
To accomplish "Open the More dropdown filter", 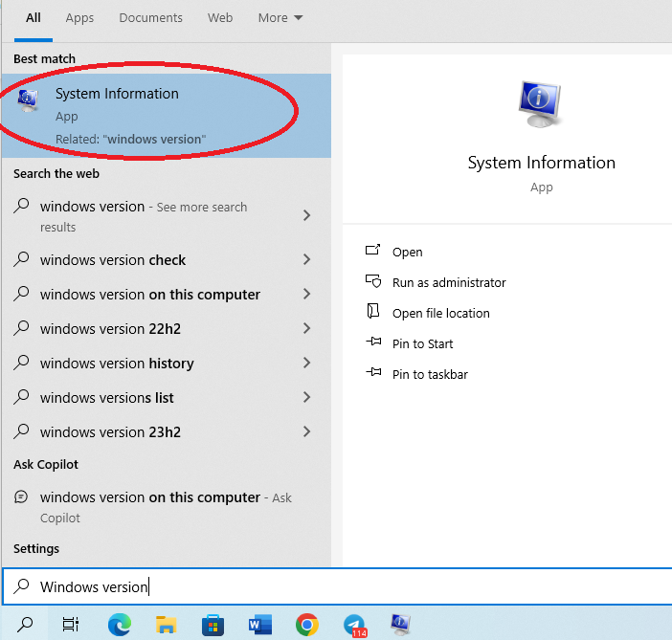I will [280, 18].
